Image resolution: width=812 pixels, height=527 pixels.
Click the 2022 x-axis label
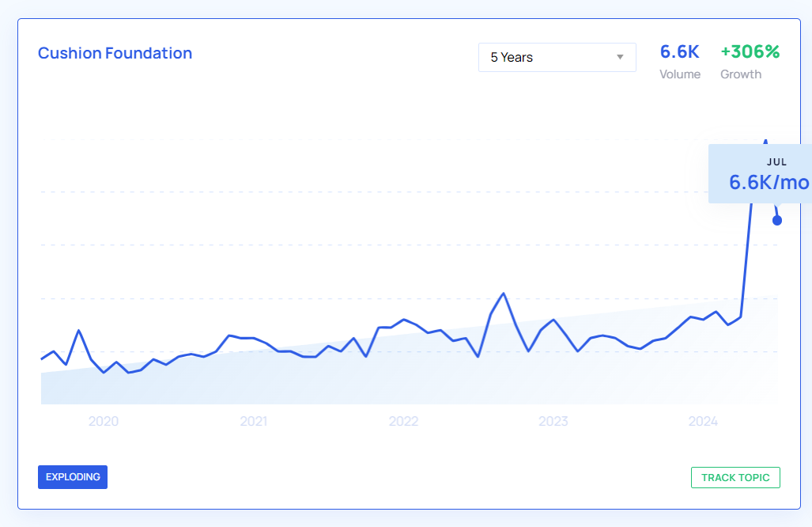pyautogui.click(x=403, y=422)
